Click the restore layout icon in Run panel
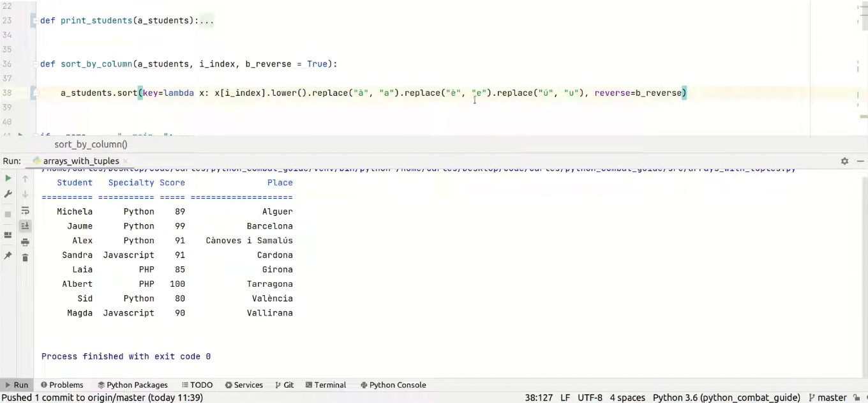The width and height of the screenshot is (868, 403). (8, 235)
